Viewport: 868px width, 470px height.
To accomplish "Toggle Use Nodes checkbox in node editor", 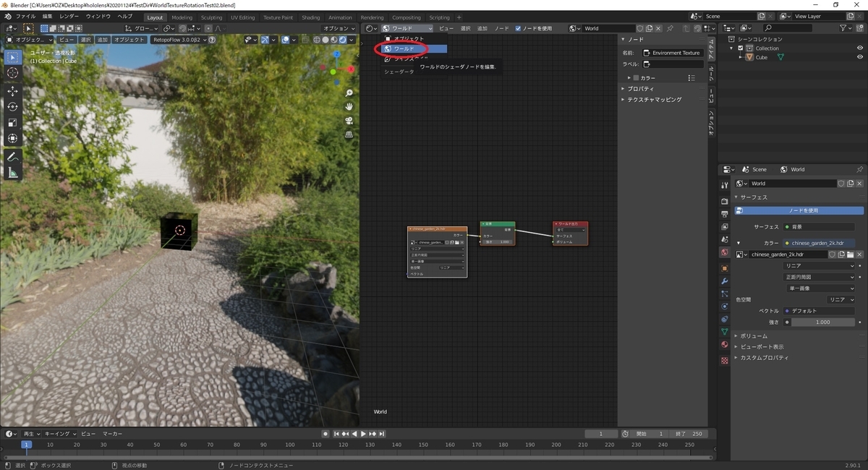I will [x=518, y=28].
